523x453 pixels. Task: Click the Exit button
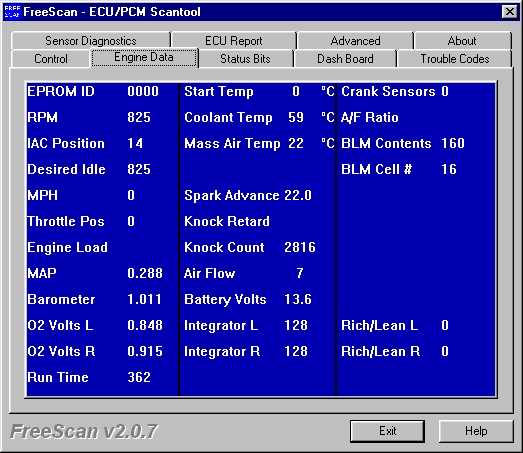[387, 431]
